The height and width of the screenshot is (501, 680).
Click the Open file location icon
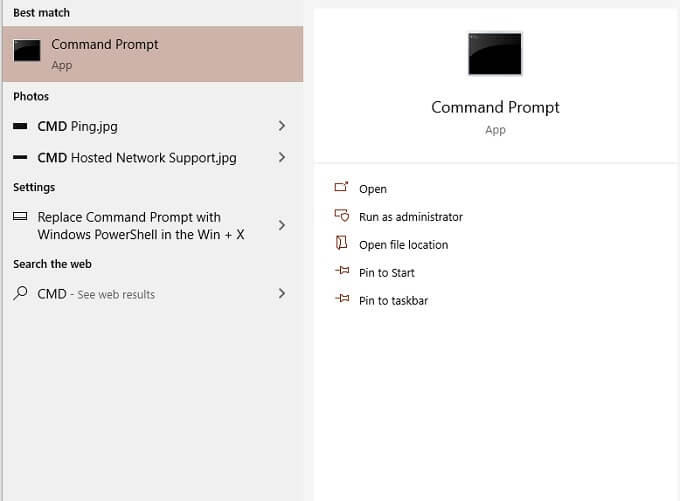pyautogui.click(x=341, y=244)
